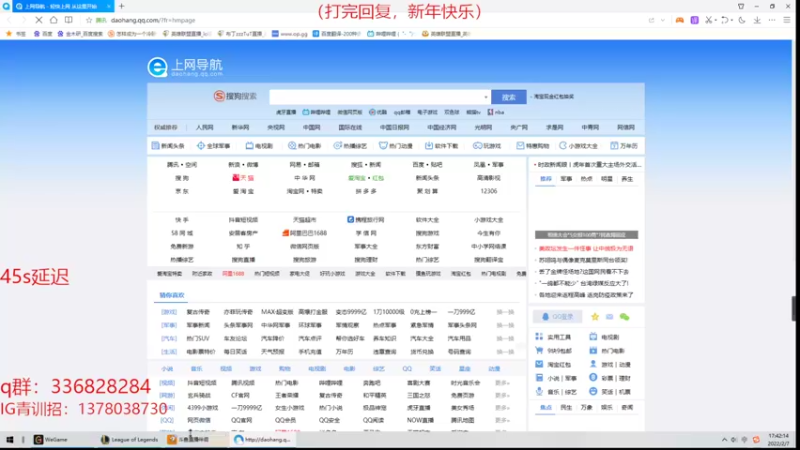Open the scissors tool dropdown arrow
The image size is (800, 450).
click(x=715, y=20)
